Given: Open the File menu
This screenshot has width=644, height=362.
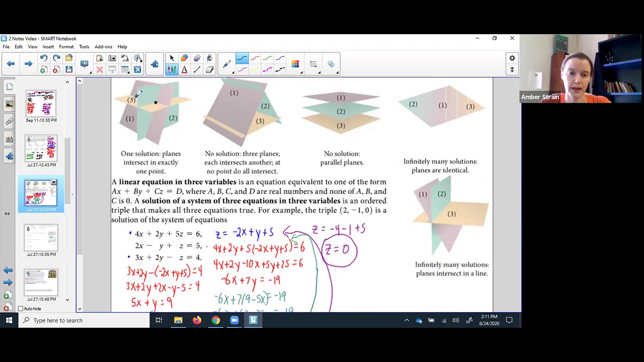Looking at the screenshot, I should pyautogui.click(x=6, y=47).
